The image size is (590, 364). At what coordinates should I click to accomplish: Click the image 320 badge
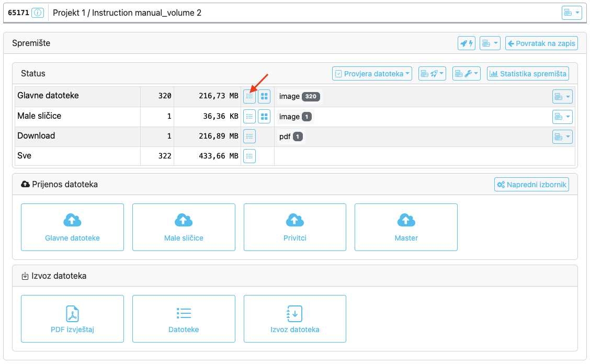(299, 96)
